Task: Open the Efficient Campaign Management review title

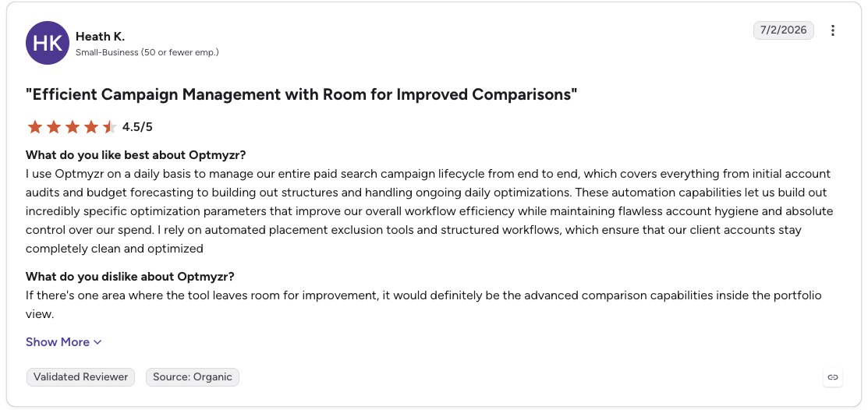Action: click(302, 94)
